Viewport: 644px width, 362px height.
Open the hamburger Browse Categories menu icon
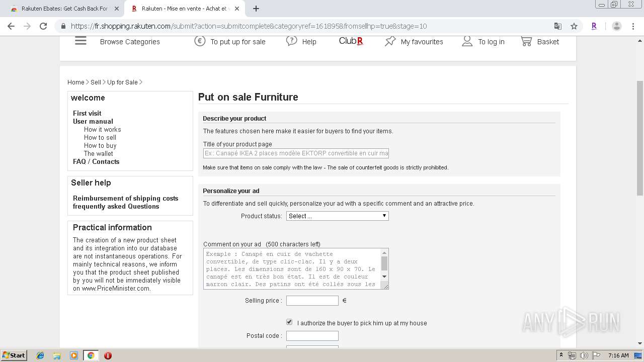80,41
